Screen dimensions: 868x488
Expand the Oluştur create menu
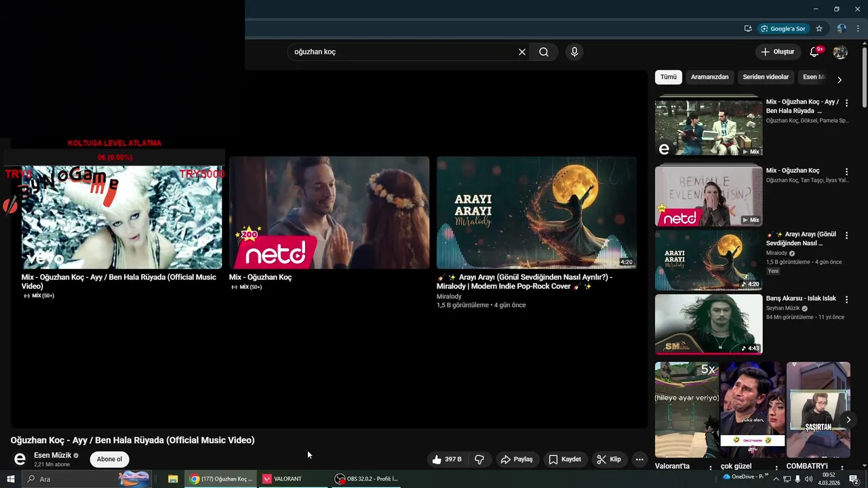(777, 52)
